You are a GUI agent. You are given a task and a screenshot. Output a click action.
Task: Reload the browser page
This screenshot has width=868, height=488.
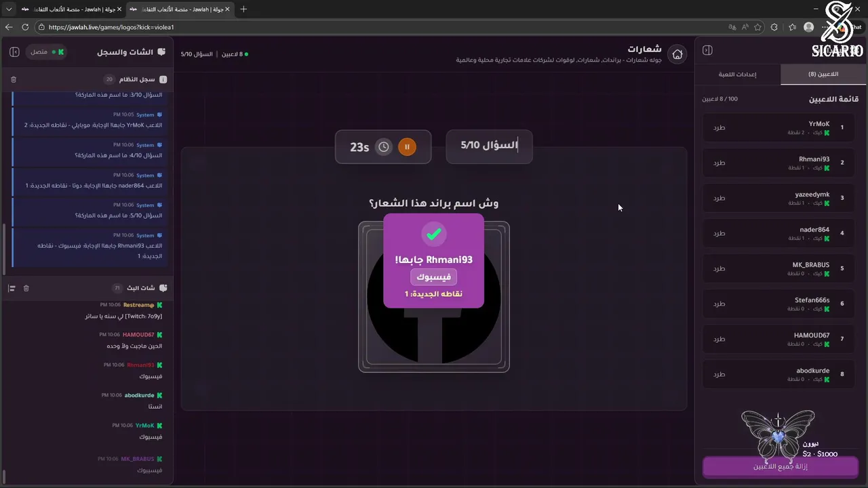click(x=25, y=27)
